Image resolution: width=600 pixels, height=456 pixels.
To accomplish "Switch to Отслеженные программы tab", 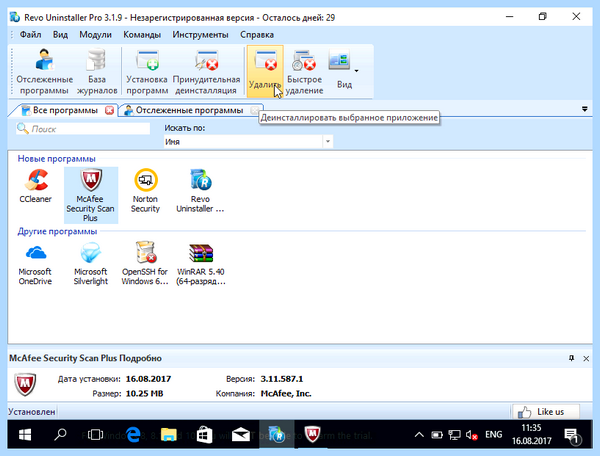I will 189,110.
